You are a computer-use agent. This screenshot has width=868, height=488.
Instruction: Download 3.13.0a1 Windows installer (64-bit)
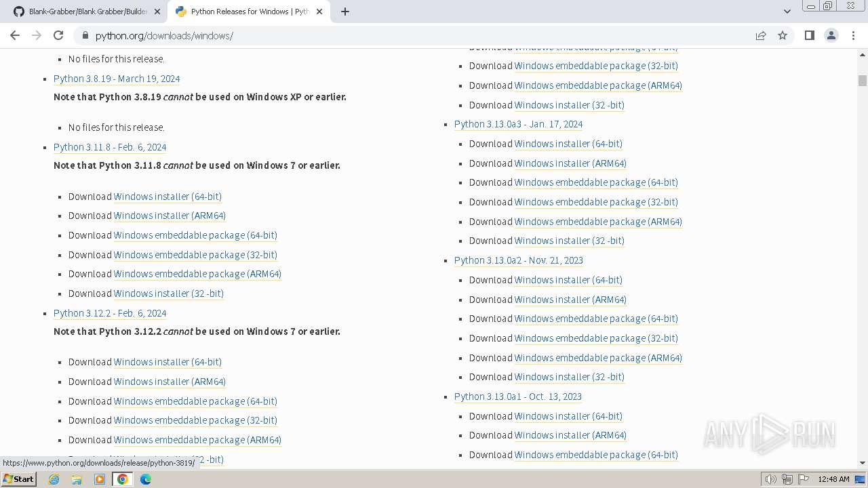[568, 416]
